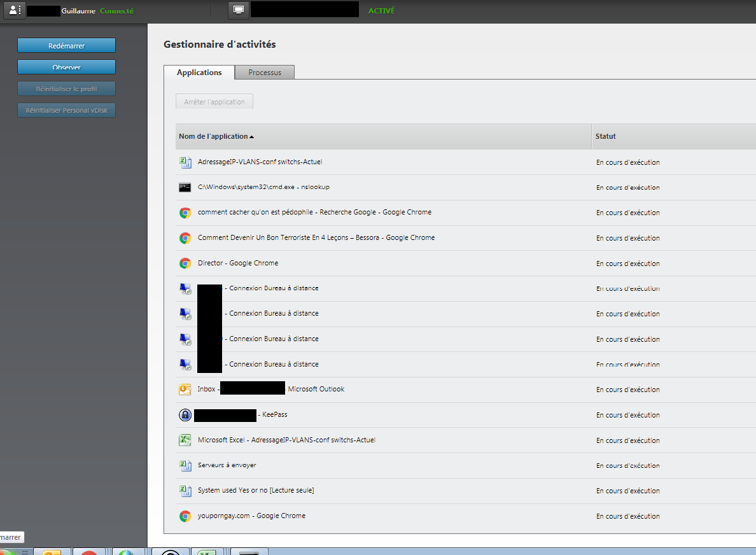
Task: Click the Observer button
Action: [x=66, y=67]
